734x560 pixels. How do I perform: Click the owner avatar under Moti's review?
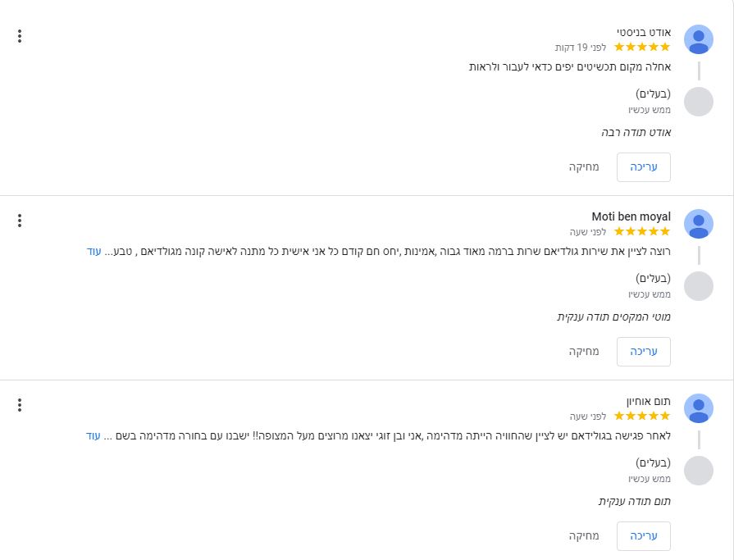[698, 286]
